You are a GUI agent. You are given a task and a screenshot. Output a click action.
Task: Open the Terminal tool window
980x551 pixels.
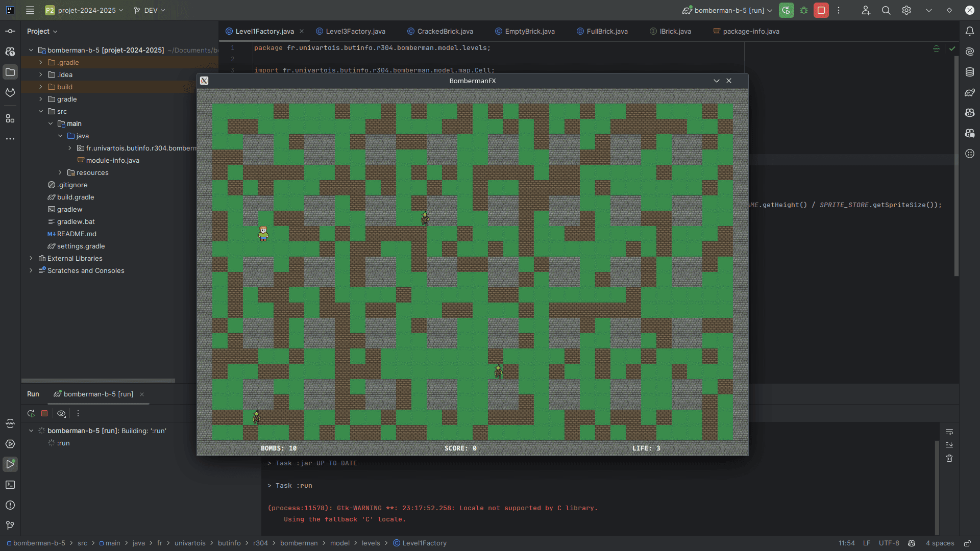(x=10, y=485)
